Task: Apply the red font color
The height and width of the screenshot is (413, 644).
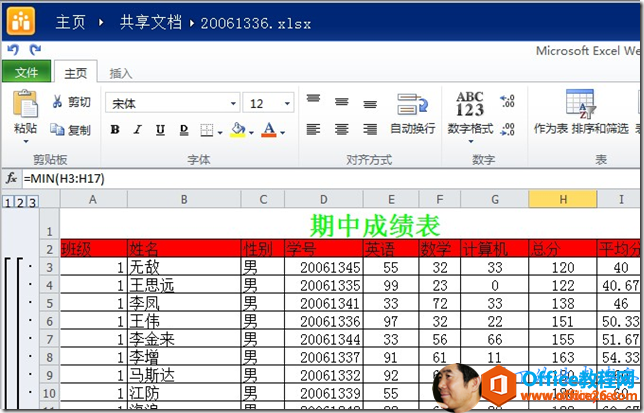Action: [x=269, y=130]
